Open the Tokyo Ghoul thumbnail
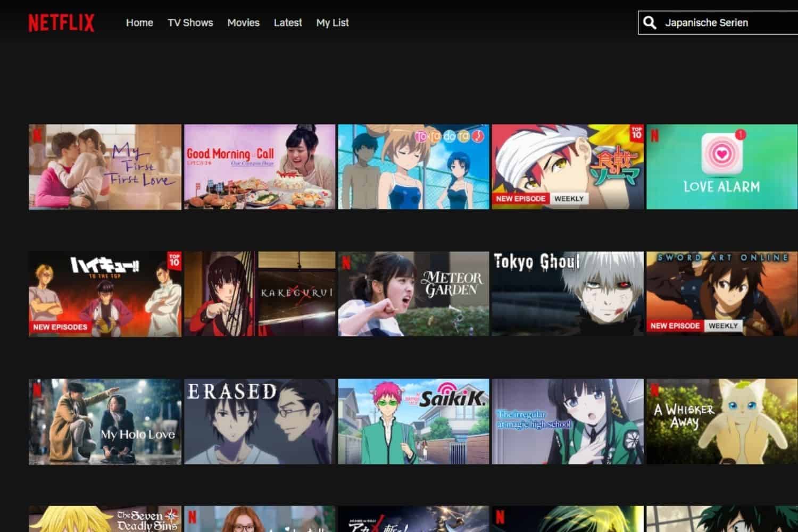Viewport: 798px width, 532px height. 568,294
